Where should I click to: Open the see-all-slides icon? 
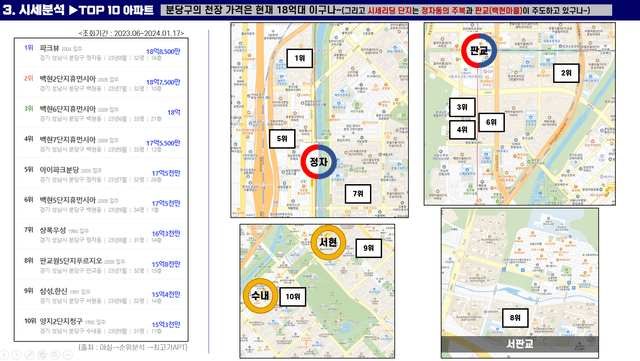[x=42, y=355]
